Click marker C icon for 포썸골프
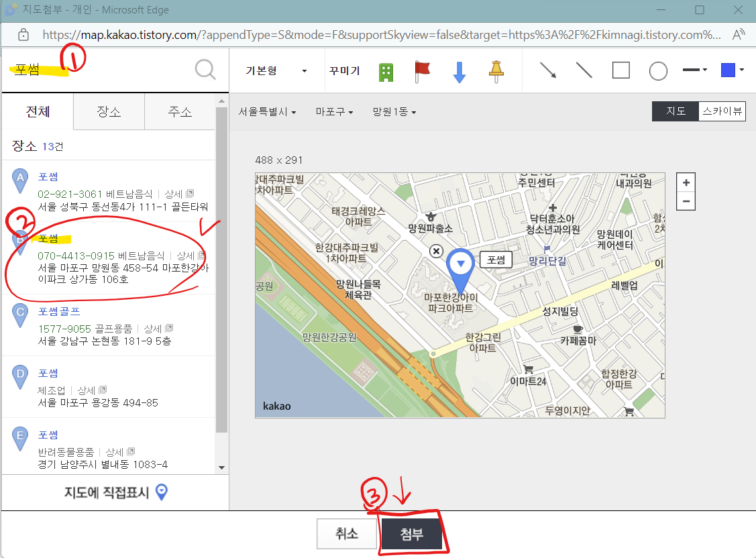756x558 pixels. [19, 316]
